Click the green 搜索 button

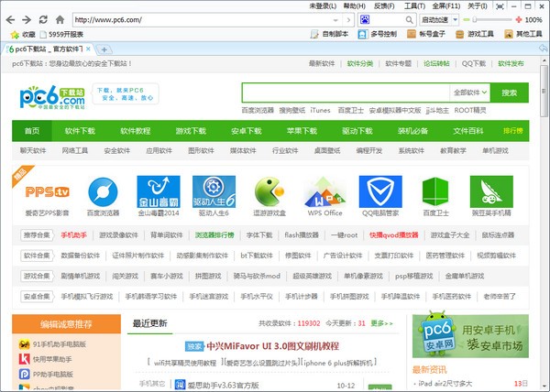tap(510, 93)
